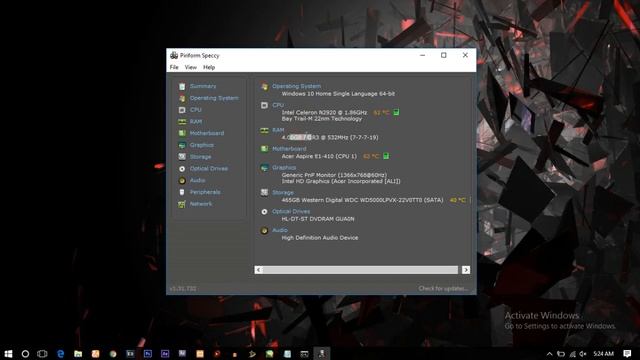Viewport: 640px width, 360px height.
Task: Click the storage temperature value
Action: click(458, 200)
